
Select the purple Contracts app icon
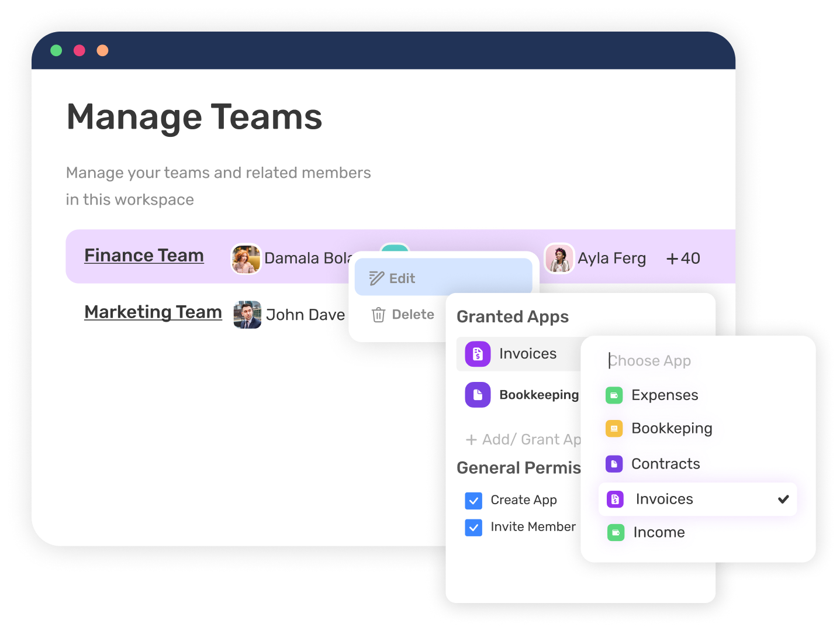coord(614,464)
